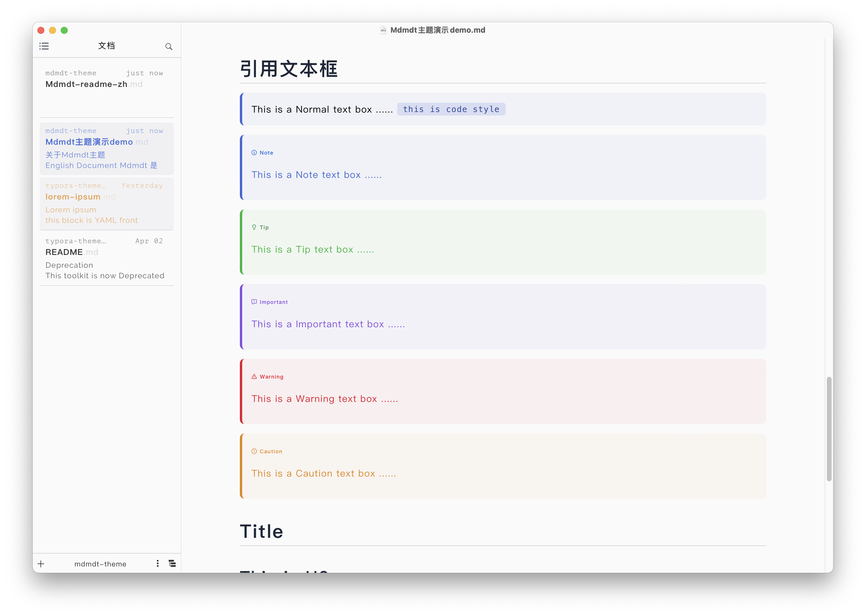Image resolution: width=866 pixels, height=616 pixels.
Task: Click the Title heading
Action: (x=261, y=531)
